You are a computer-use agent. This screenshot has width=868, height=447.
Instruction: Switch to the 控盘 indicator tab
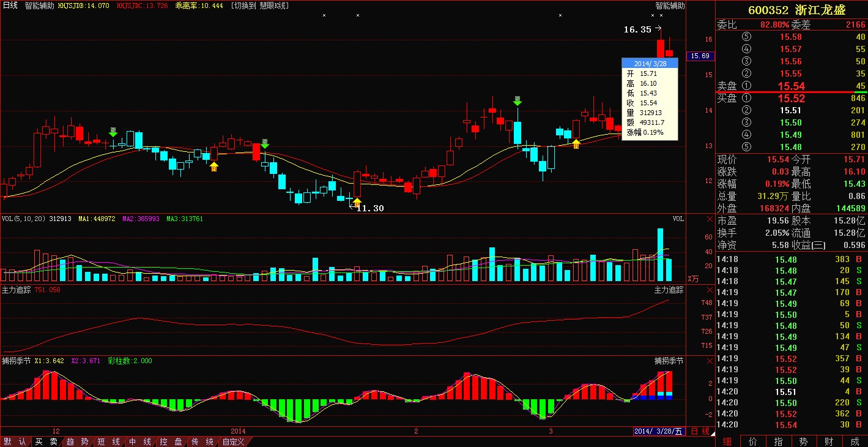tap(171, 441)
